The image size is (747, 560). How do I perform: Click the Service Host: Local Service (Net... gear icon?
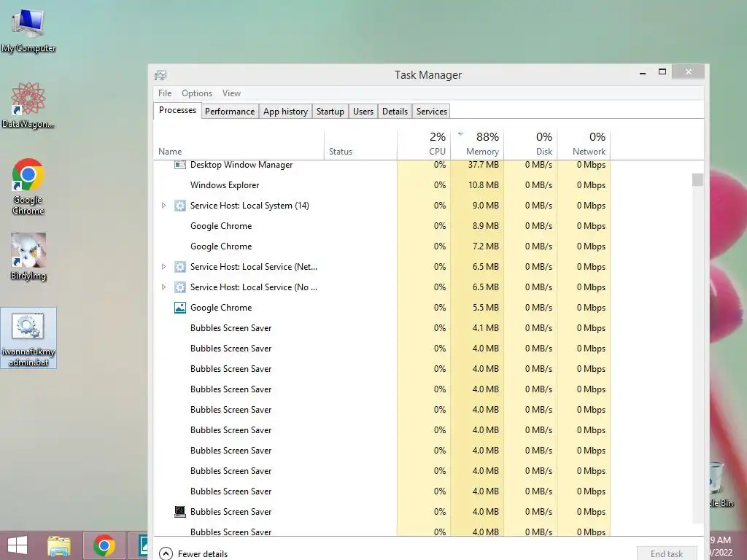pyautogui.click(x=179, y=267)
